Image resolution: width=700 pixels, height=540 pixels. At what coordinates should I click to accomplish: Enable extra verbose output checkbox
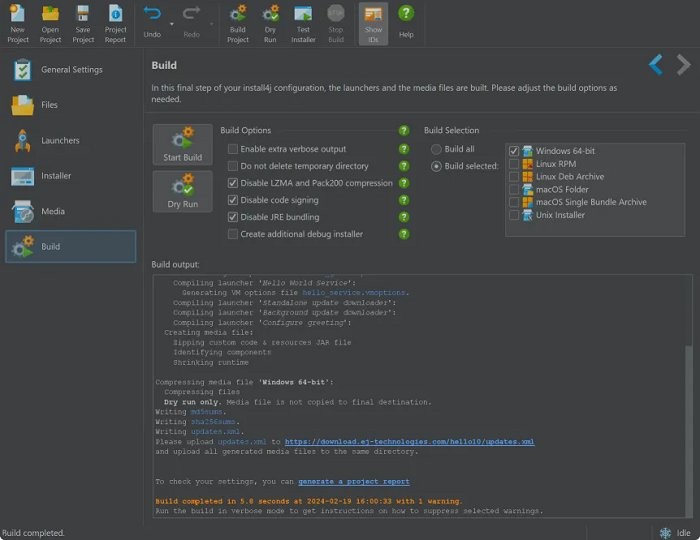point(233,149)
